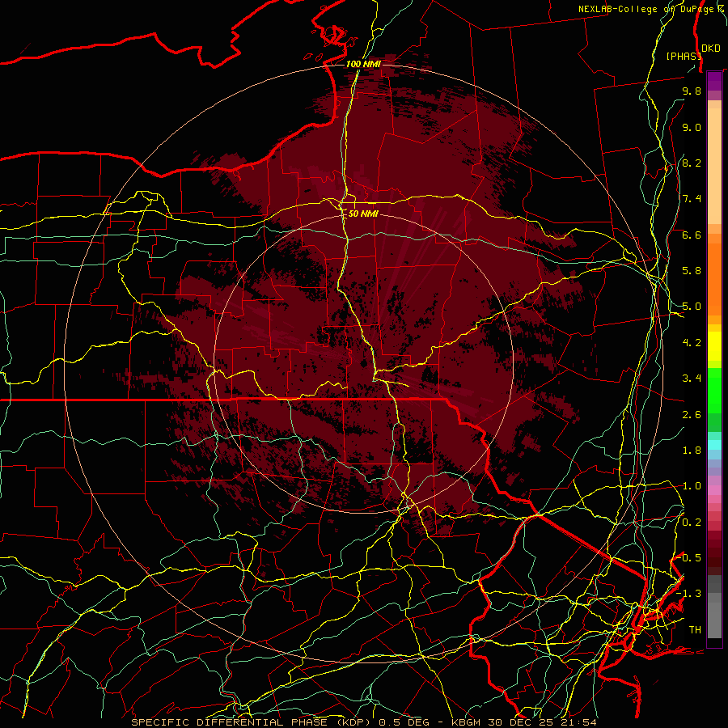Screen dimensions: 728x728
Task: Click the -1.3 value on the color scale
Action: 688,594
